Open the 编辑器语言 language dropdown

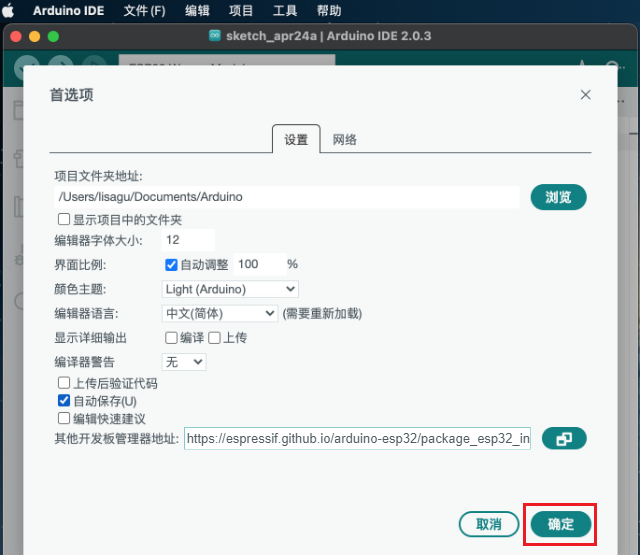(x=220, y=313)
